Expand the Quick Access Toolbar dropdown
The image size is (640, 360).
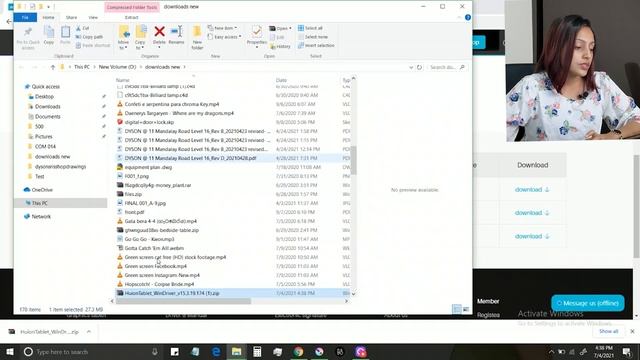[x=48, y=7]
